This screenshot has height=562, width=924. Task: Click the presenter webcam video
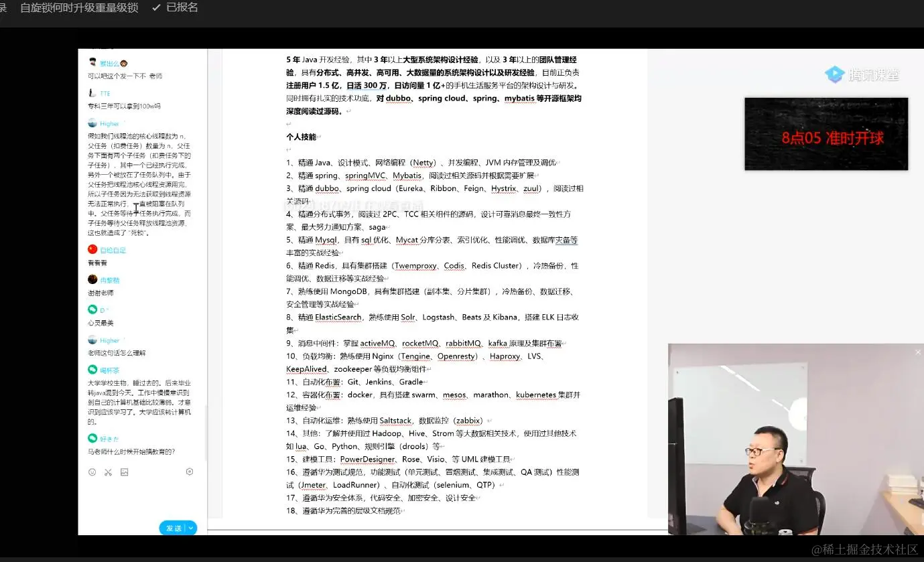pyautogui.click(x=796, y=439)
